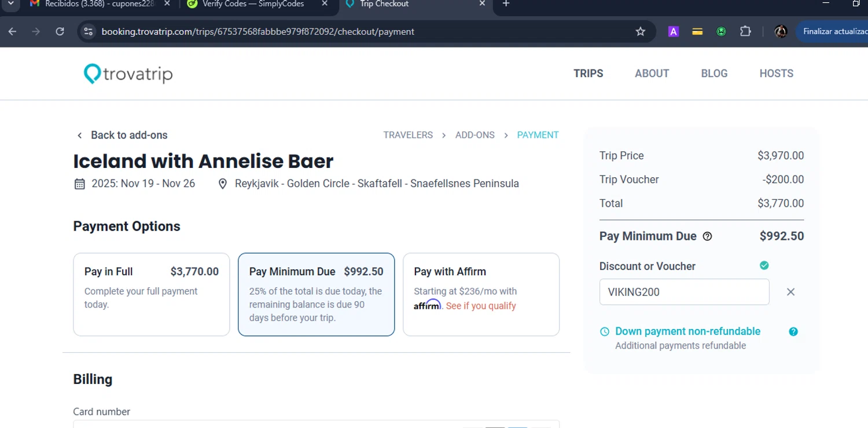The width and height of the screenshot is (868, 428).
Task: Open the purple A extension
Action: tap(673, 32)
